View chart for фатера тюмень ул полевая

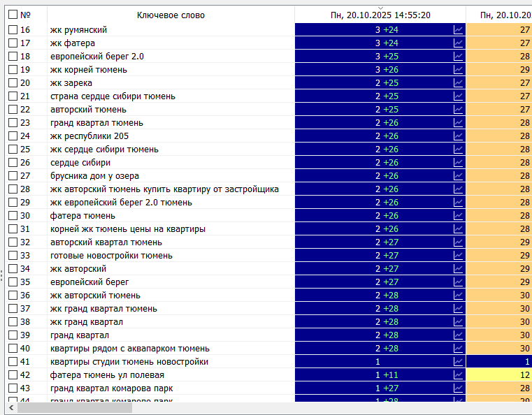click(x=458, y=374)
